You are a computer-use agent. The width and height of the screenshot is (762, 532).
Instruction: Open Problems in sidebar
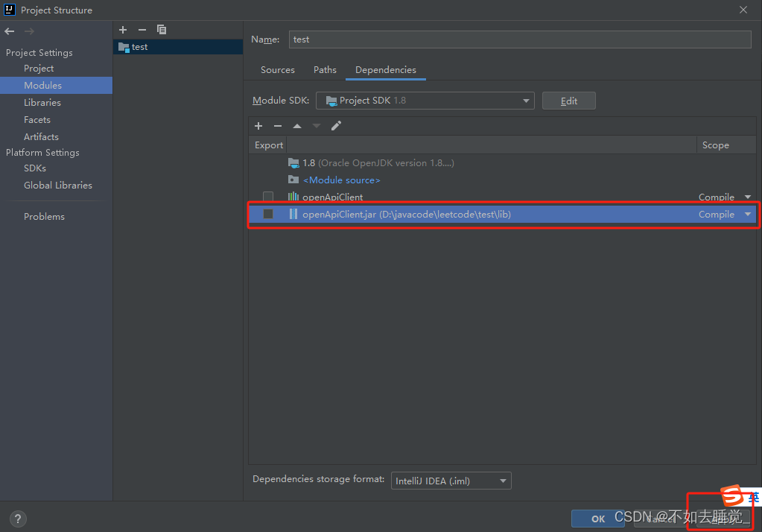(44, 216)
